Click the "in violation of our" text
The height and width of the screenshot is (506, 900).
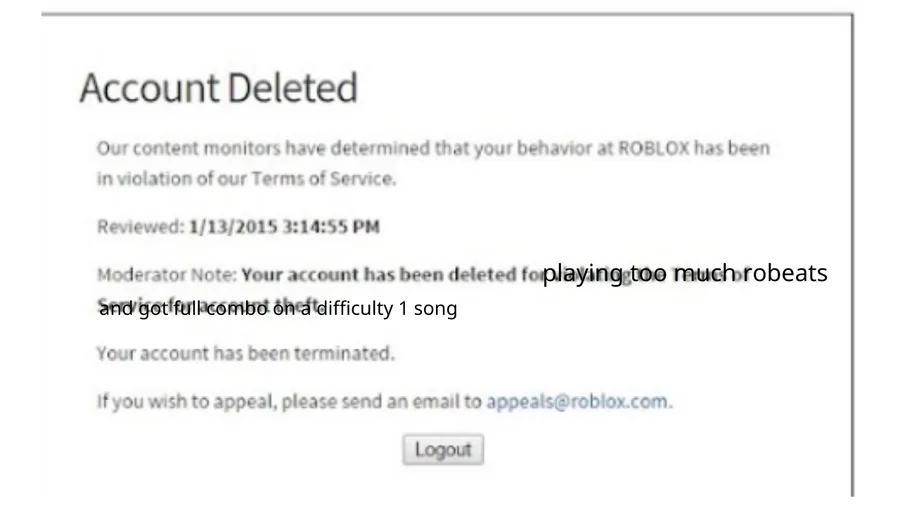(x=166, y=179)
